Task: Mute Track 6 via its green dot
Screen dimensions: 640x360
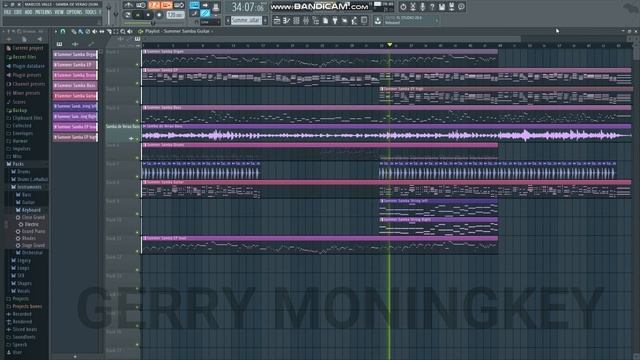Action: tap(137, 158)
